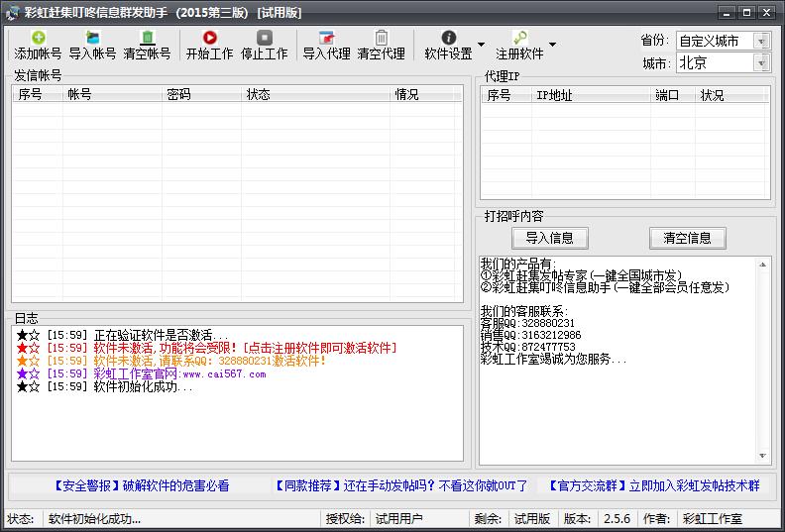Open the 安全警报 cracked software warning link
This screenshot has width=785, height=532.
[x=142, y=485]
